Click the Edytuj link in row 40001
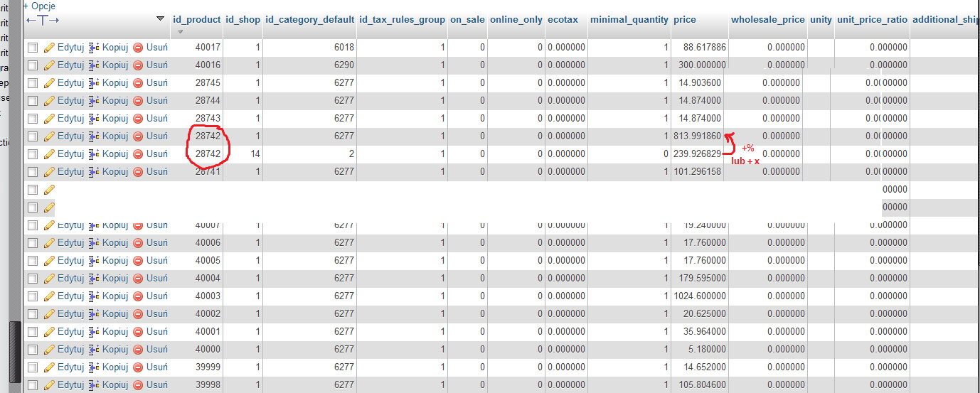Image resolution: width=980 pixels, height=393 pixels. pos(70,332)
